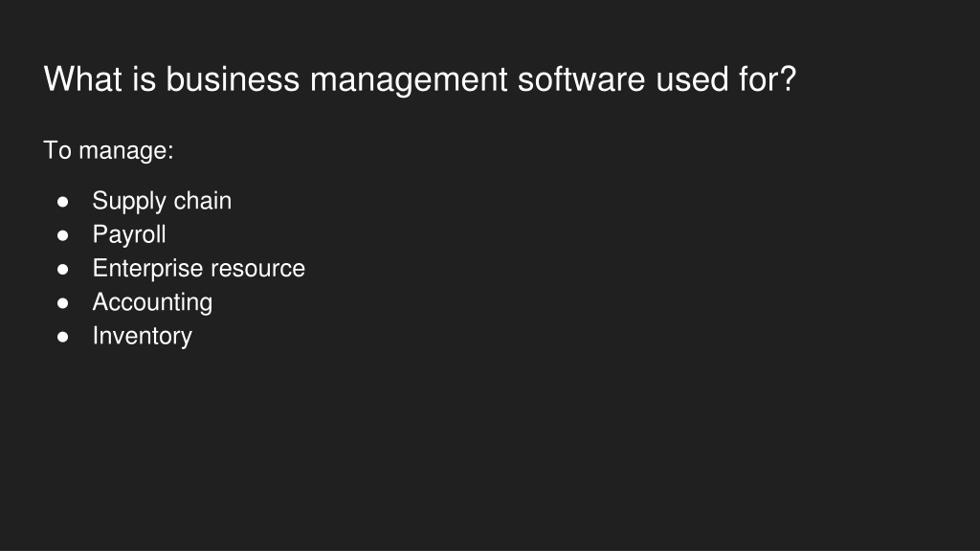Click the "Enterprise resource" bullet text
The image size is (980, 551).
(199, 269)
